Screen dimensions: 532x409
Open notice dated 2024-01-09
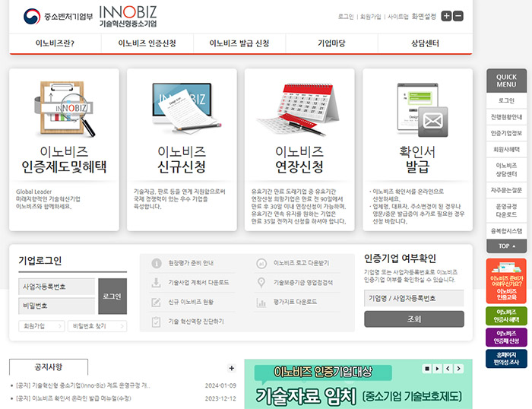tap(83, 385)
